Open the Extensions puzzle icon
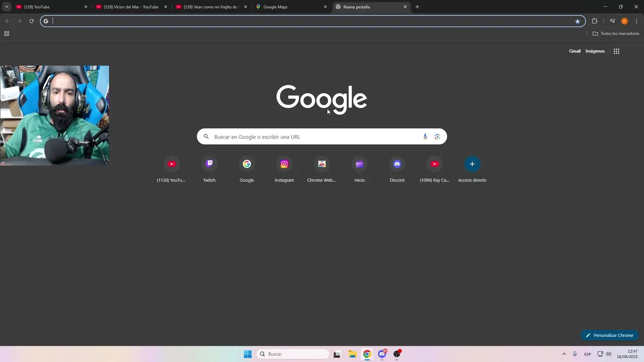644x362 pixels. pyautogui.click(x=594, y=21)
